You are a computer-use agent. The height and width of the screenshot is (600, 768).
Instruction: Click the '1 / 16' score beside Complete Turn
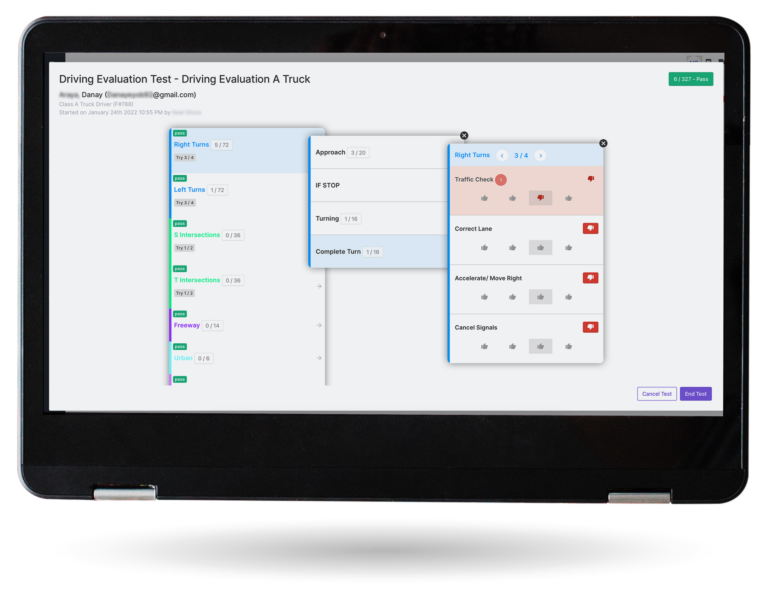point(373,252)
